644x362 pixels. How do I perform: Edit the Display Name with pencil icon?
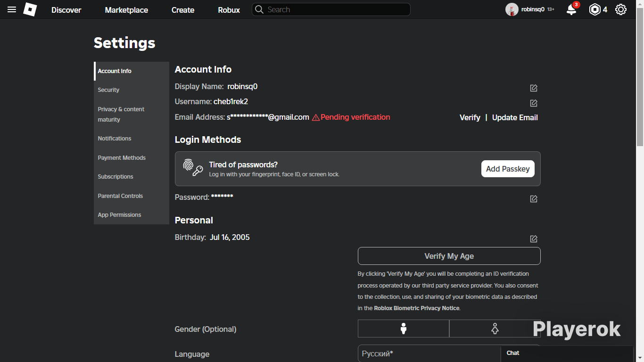coord(534,88)
